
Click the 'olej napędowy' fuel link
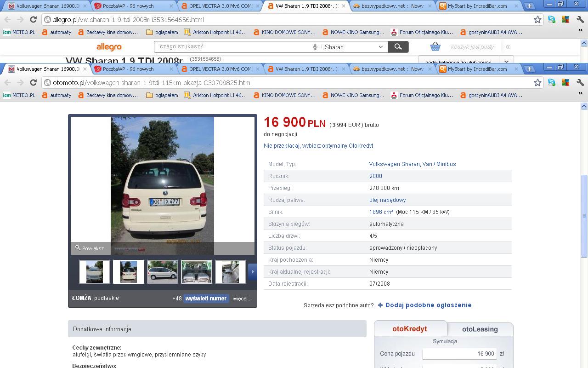[x=387, y=200]
